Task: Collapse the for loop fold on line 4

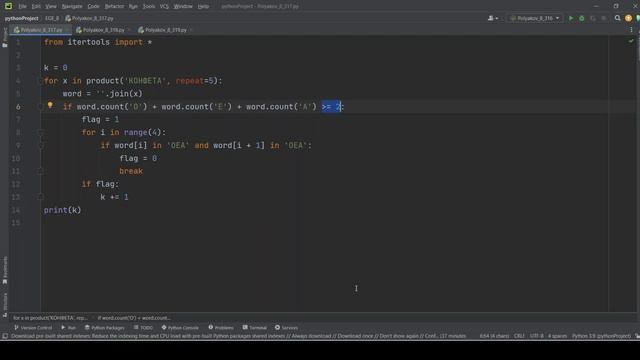Action: (x=40, y=81)
